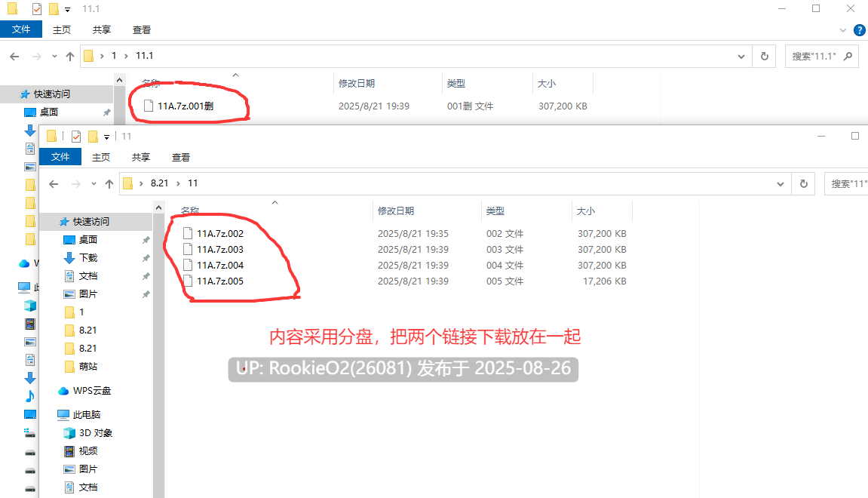Viewport: 868px width, 498px height.
Task: Open 共享 tab in the 11.1 window
Action: tap(101, 30)
